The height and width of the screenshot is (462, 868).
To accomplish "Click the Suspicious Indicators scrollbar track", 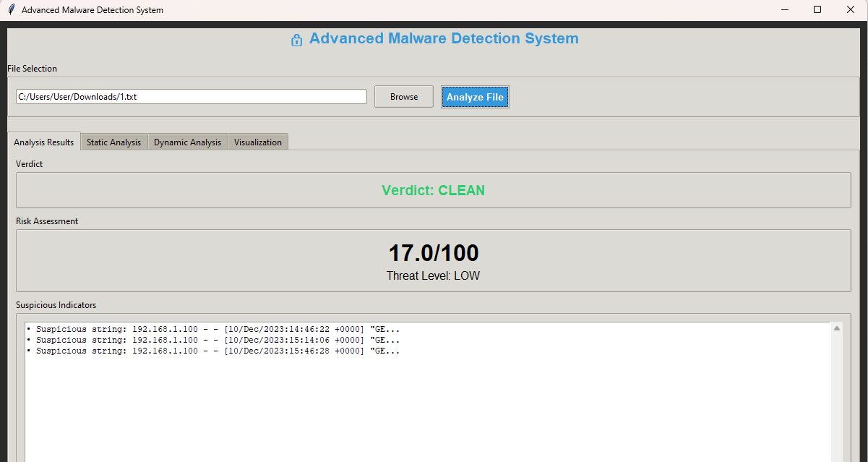I will pos(837,398).
